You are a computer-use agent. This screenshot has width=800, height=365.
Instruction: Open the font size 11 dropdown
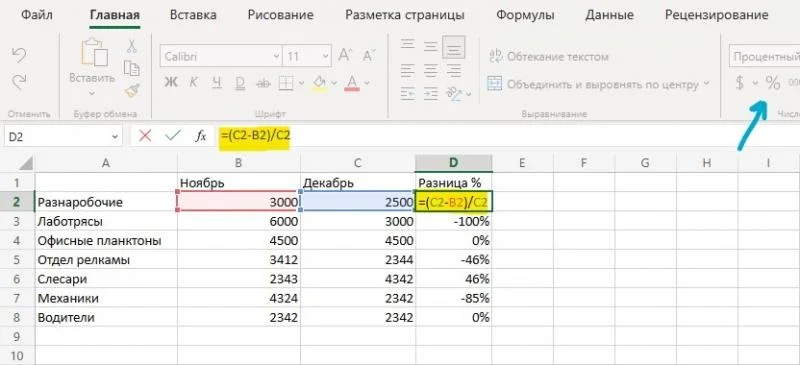coord(326,56)
